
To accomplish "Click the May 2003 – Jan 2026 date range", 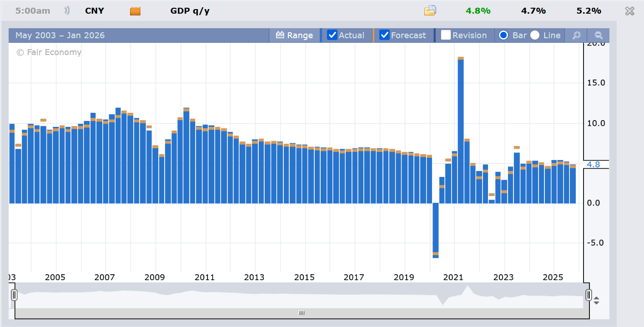I will coord(60,35).
